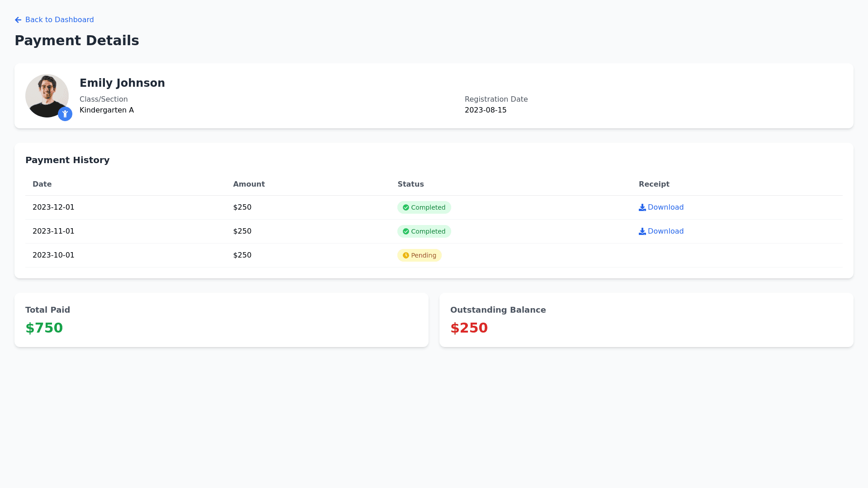Click download icon for 2023-11-01 receipt
Viewport: 868px width, 488px height.
click(x=642, y=231)
